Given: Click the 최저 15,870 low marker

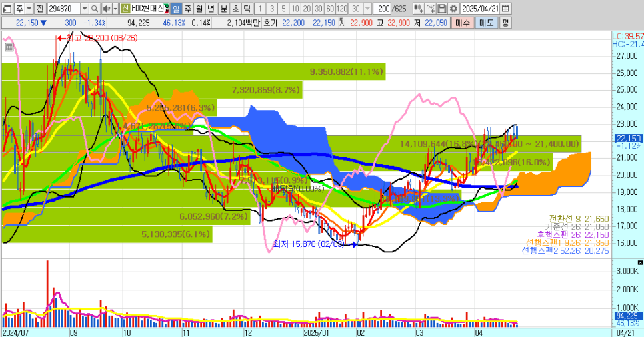Looking at the screenshot, I should tap(315, 244).
